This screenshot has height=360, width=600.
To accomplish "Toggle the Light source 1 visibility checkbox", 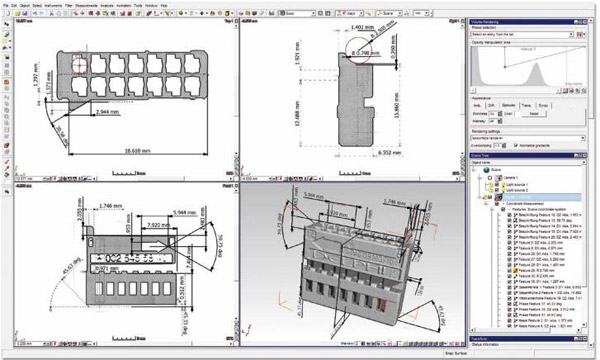I will tap(497, 184).
